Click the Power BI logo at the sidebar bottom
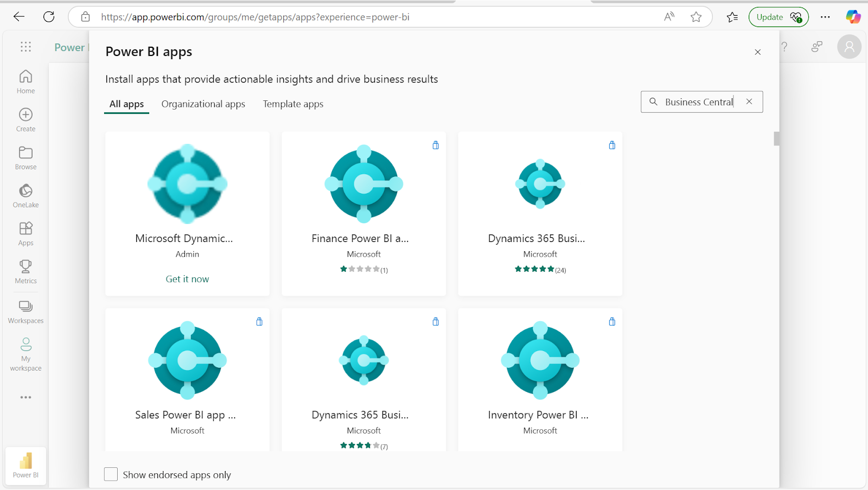Screen dimensions: 868x490 (x=25, y=466)
